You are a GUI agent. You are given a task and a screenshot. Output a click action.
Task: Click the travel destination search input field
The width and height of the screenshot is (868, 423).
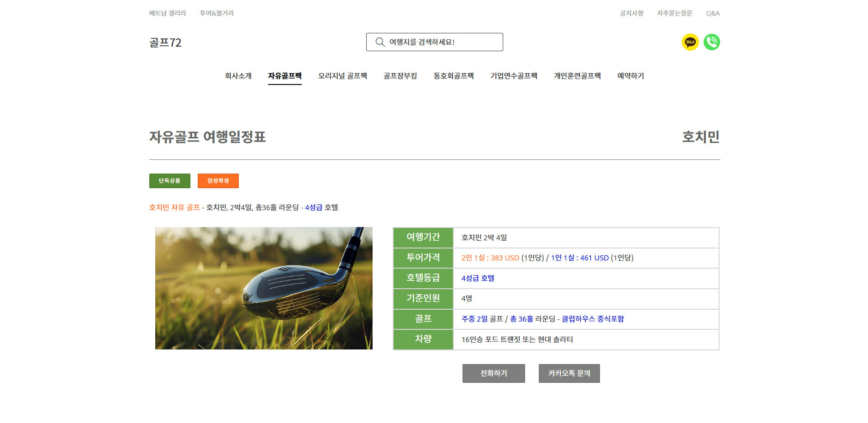pos(434,42)
